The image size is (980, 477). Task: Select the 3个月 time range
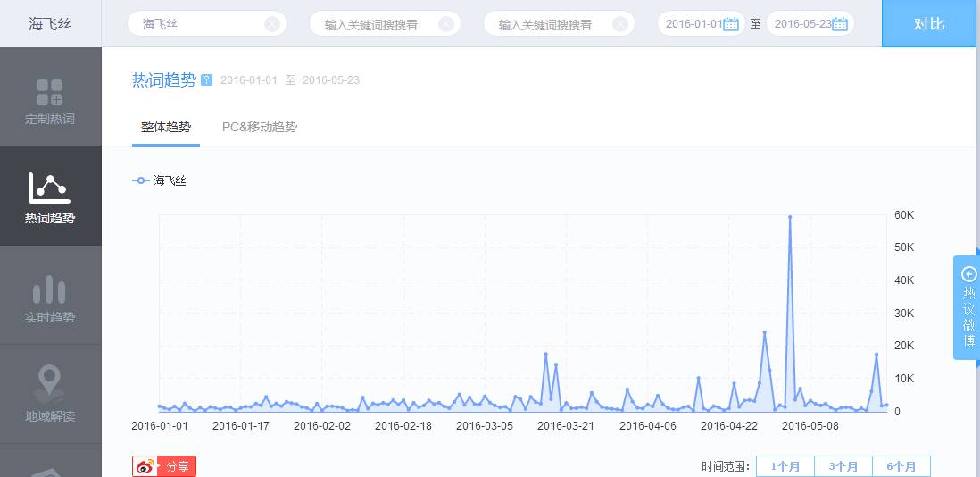[843, 466]
